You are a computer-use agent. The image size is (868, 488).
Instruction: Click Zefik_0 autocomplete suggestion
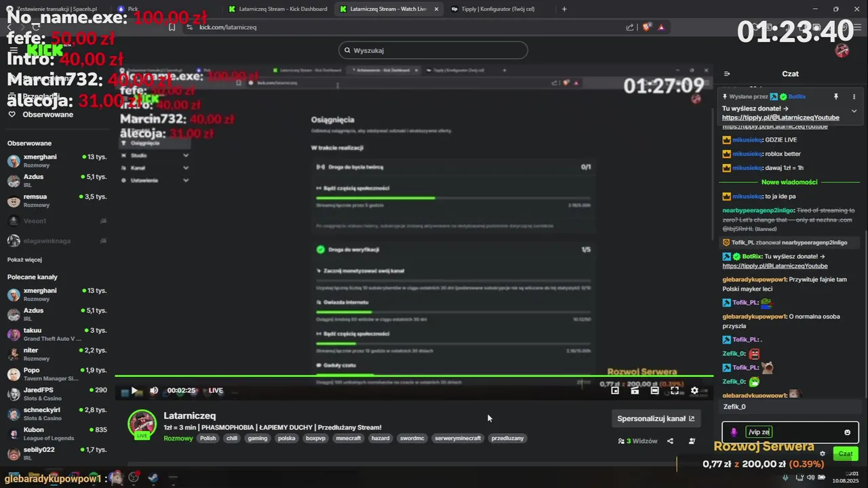[791, 407]
